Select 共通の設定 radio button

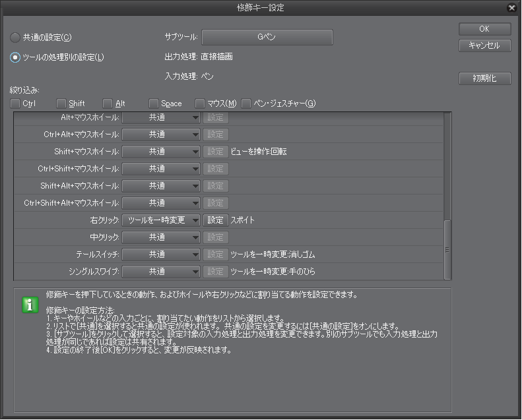(15, 38)
